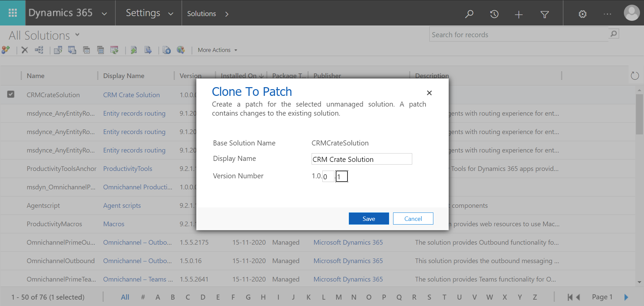Uncheck the CRMCrateSolution row checkbox
Screen dimensions: 644x306
point(11,94)
